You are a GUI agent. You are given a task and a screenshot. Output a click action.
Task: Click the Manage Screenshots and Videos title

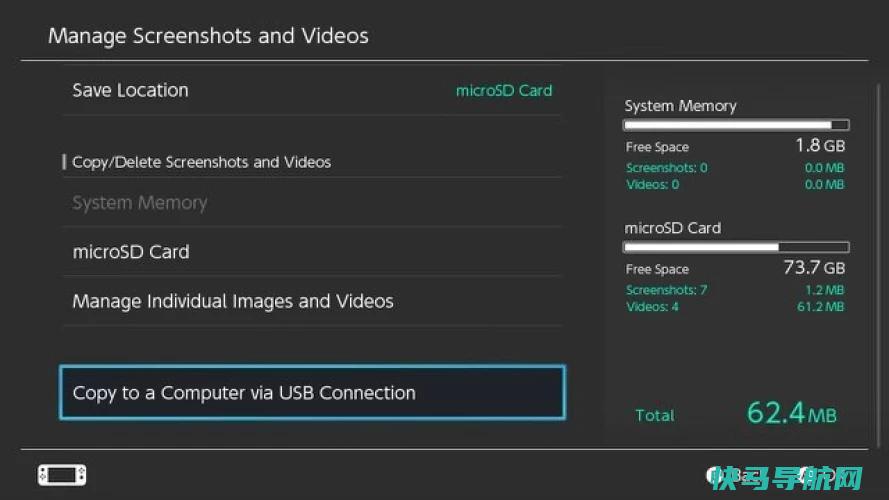point(208,36)
